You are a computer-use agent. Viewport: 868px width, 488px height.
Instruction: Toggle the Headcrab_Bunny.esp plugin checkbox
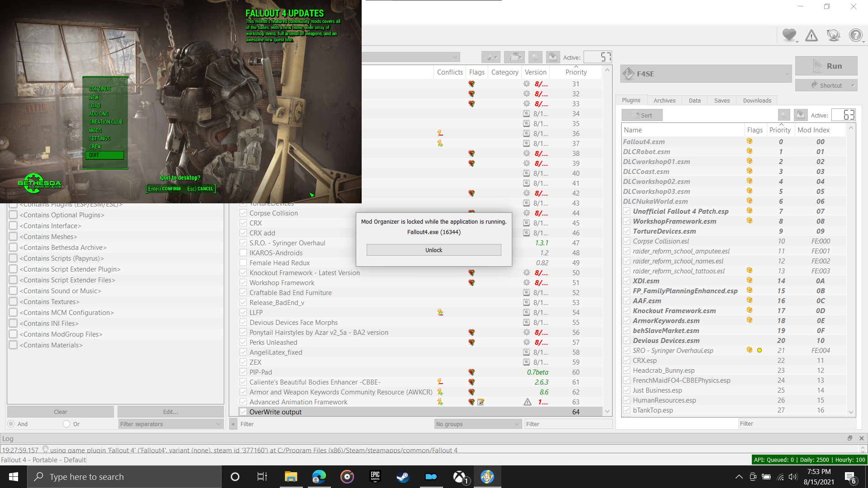click(x=627, y=371)
